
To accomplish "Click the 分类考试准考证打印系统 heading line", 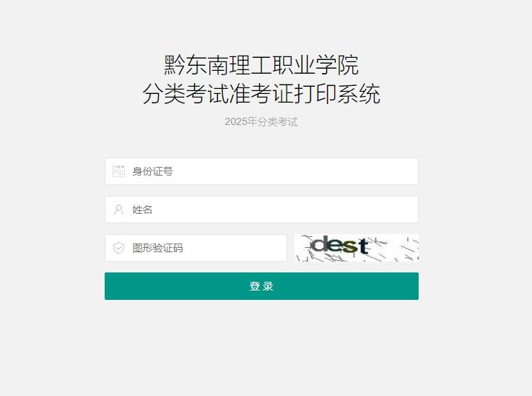I will pos(261,93).
